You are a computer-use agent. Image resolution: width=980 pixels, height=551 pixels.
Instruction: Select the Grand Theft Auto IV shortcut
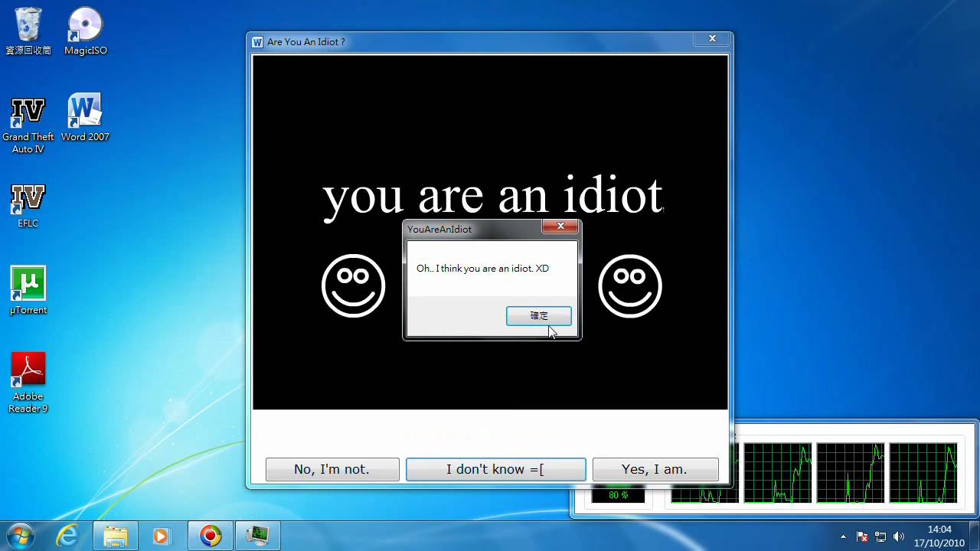(x=28, y=126)
